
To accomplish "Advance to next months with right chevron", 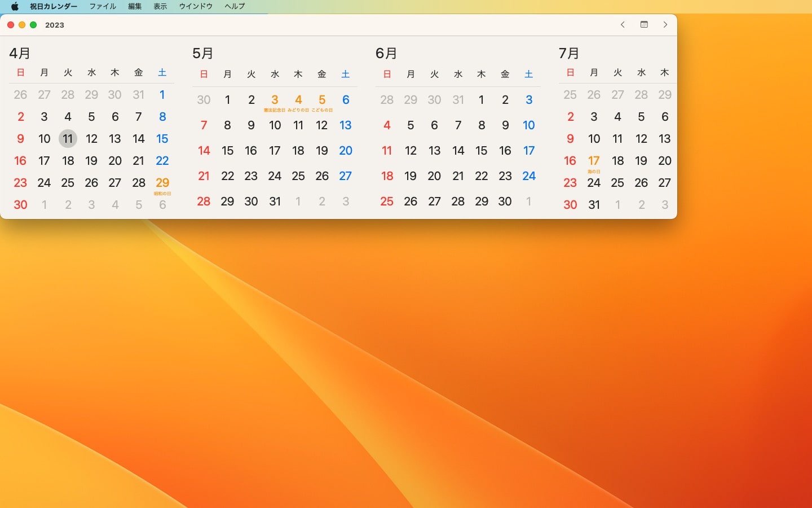I will pyautogui.click(x=665, y=25).
